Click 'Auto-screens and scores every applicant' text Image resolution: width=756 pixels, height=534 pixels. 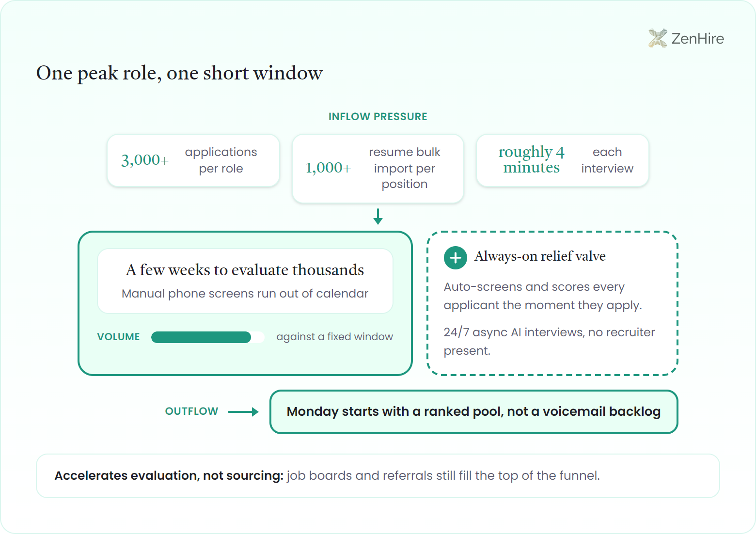point(543,296)
